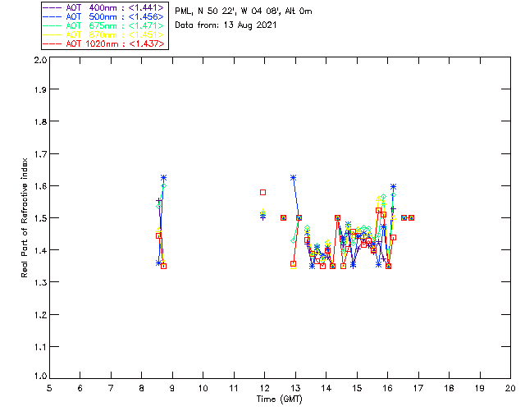The image size is (525, 420).
Task: Click the AOT 675nm legend entry
Action: click(x=104, y=25)
